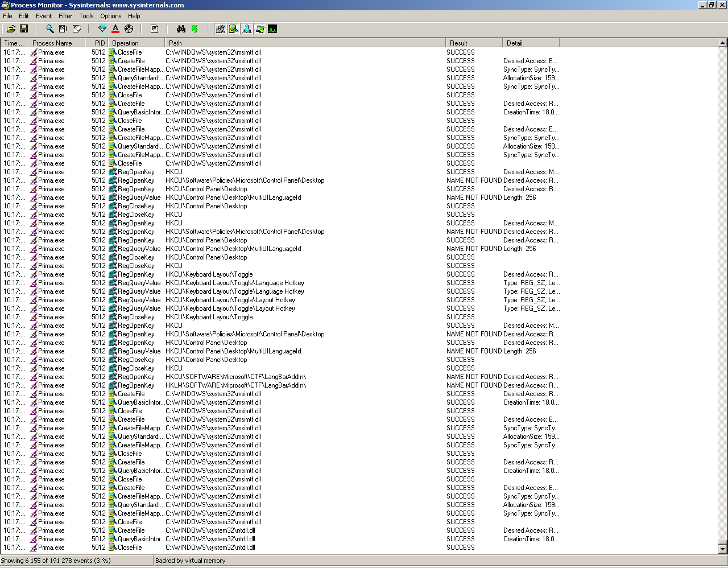Screen dimensions: 728x568
Task: Click the Open file toolbar icon
Action: pos(11,29)
